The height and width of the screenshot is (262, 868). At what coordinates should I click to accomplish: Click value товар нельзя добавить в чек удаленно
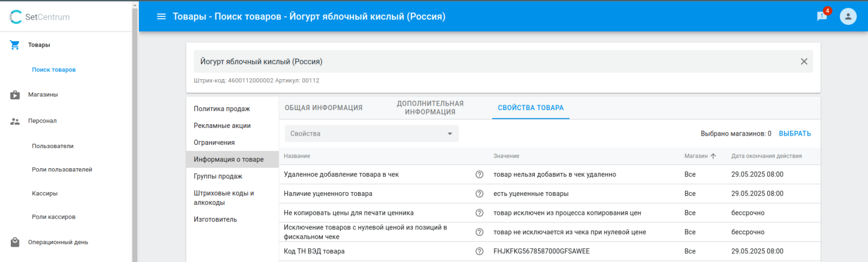pos(554,174)
